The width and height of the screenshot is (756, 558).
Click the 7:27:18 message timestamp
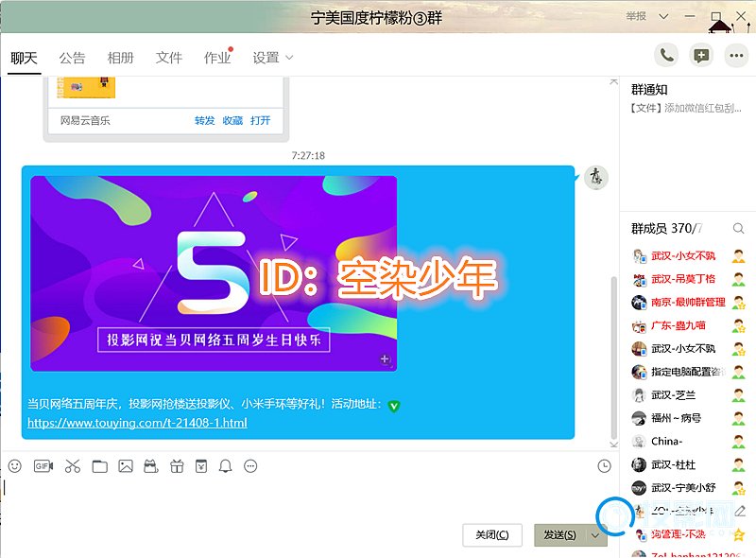coord(308,155)
